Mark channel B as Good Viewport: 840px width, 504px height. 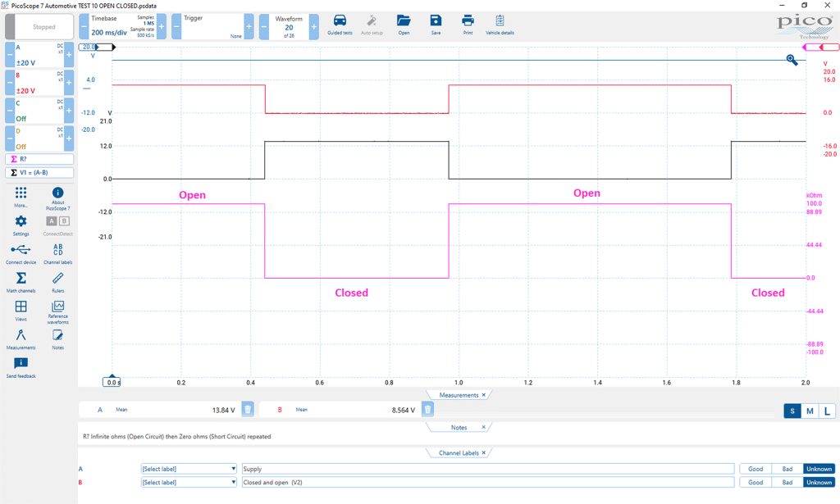click(756, 482)
